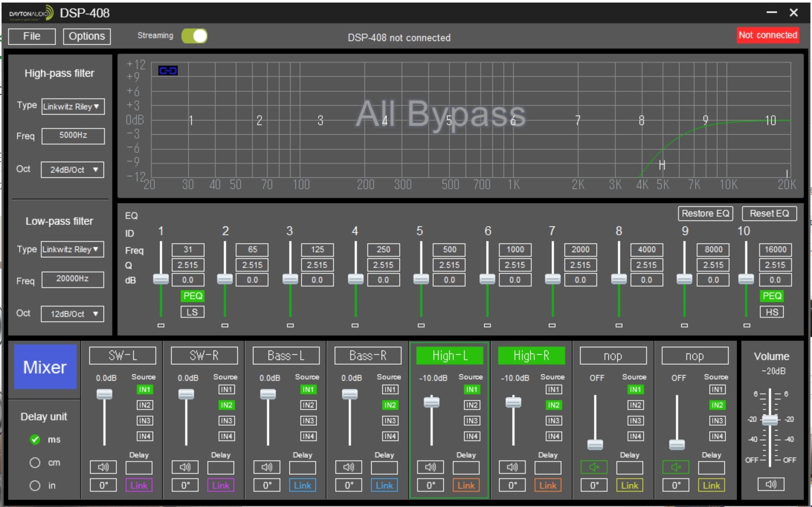Click the master Volume slider handle
812x507 pixels.
[770, 420]
